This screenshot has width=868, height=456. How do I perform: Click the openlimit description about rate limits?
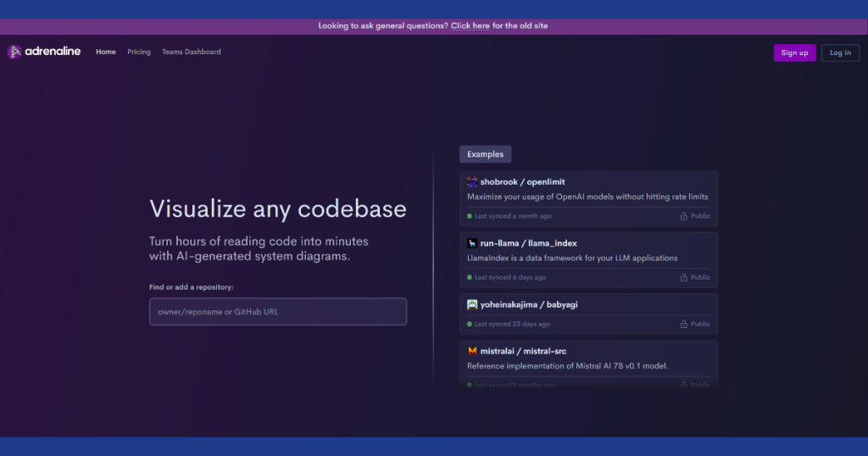pyautogui.click(x=587, y=197)
